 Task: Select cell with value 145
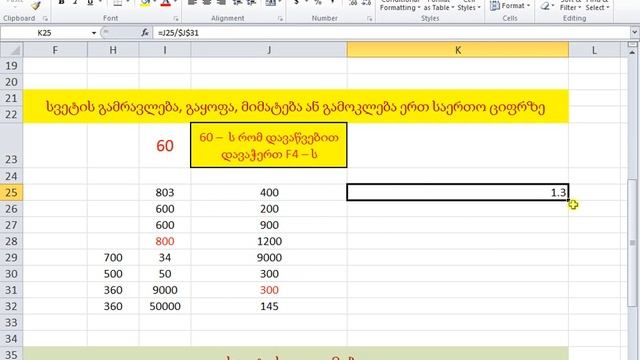(x=269, y=306)
